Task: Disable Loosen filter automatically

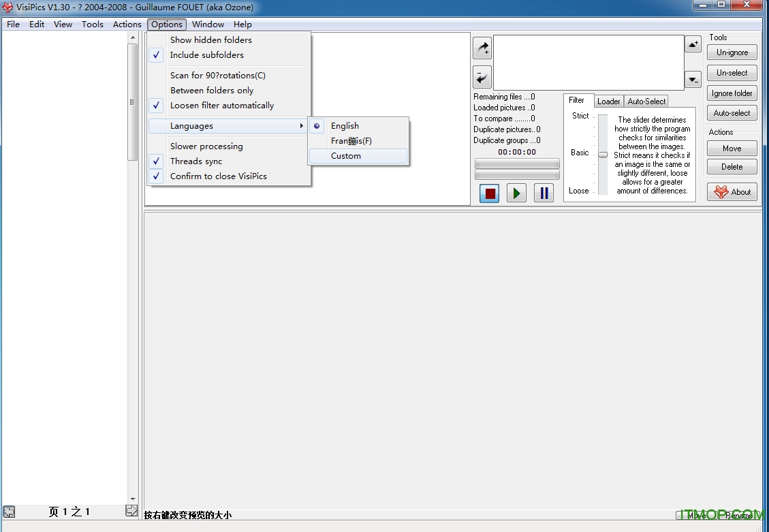Action: click(x=221, y=106)
